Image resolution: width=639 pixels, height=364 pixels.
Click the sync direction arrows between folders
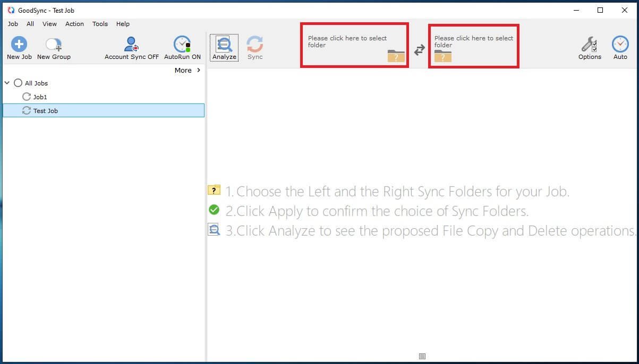(420, 50)
